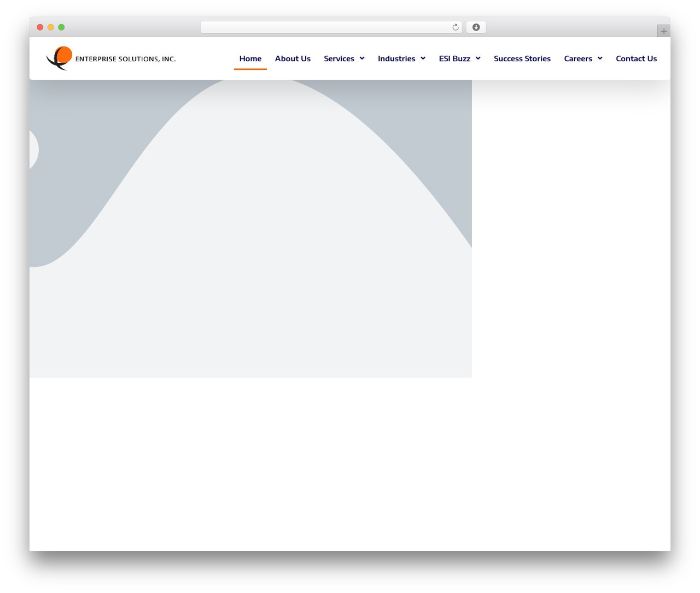Add a new browser tab
This screenshot has height=593, width=700.
[x=663, y=31]
